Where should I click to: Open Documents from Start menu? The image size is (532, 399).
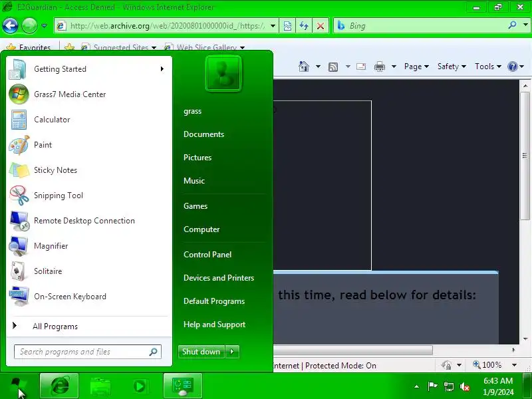204,134
